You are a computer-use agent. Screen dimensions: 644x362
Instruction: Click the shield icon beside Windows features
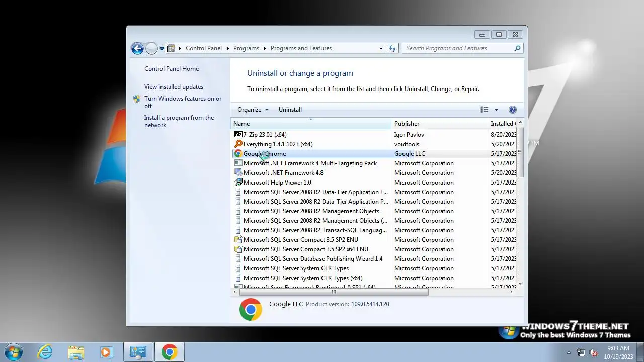click(137, 99)
